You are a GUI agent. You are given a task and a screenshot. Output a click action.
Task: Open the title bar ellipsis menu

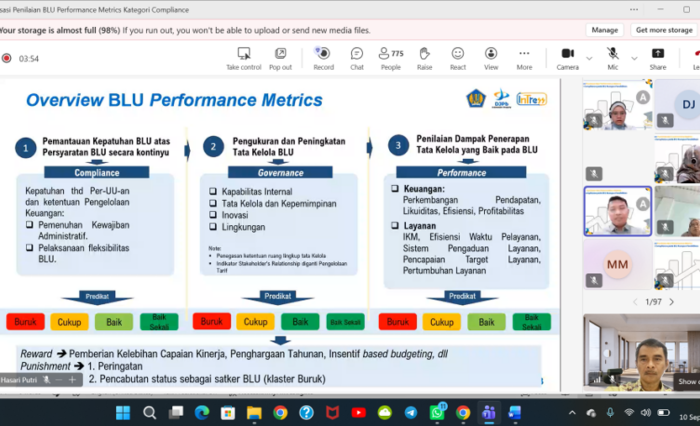click(634, 9)
